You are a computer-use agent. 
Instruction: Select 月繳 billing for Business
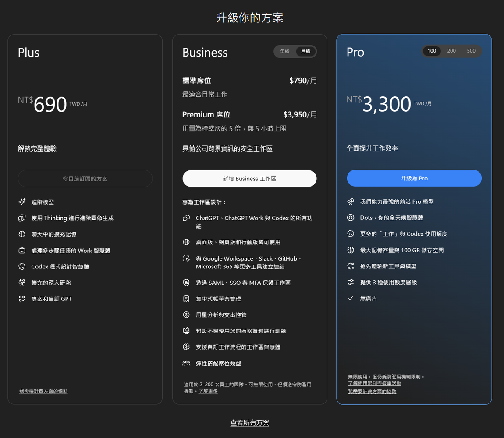(x=305, y=51)
